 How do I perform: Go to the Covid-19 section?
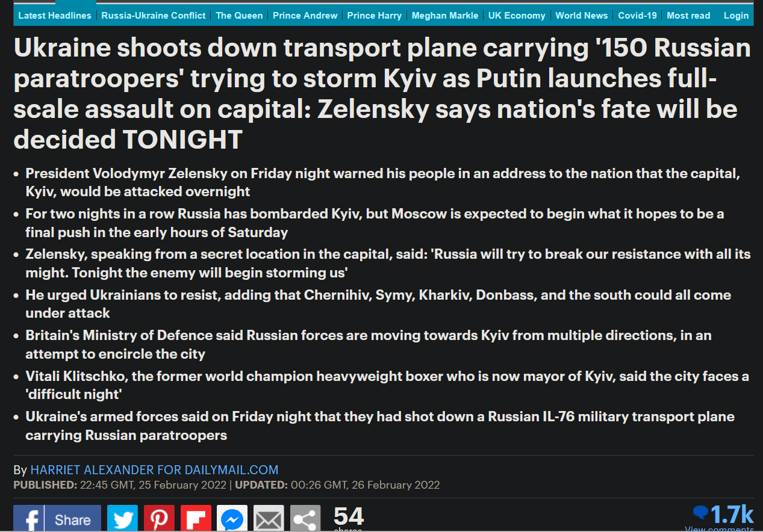click(x=638, y=16)
